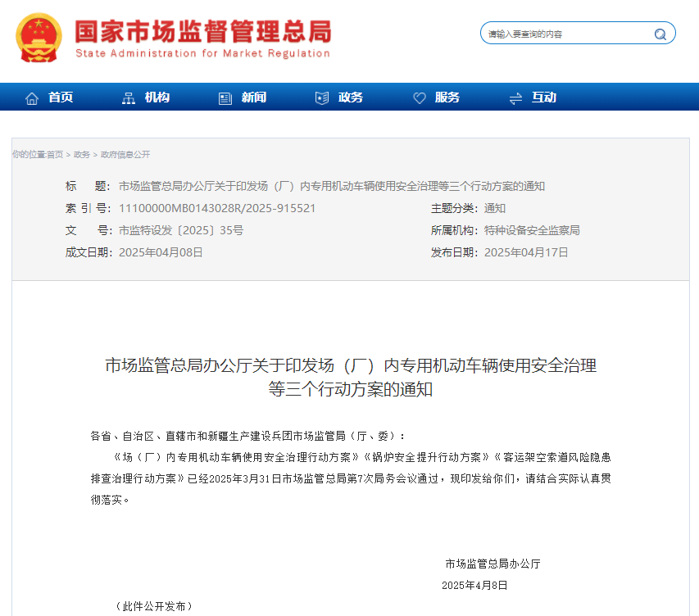Click the home icon beside 首页
The height and width of the screenshot is (616, 699).
point(32,97)
